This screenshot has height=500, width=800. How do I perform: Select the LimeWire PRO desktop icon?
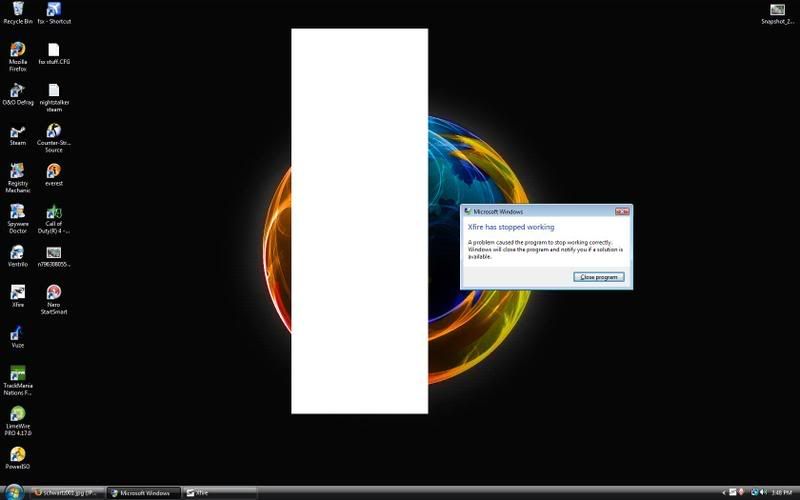[x=18, y=421]
